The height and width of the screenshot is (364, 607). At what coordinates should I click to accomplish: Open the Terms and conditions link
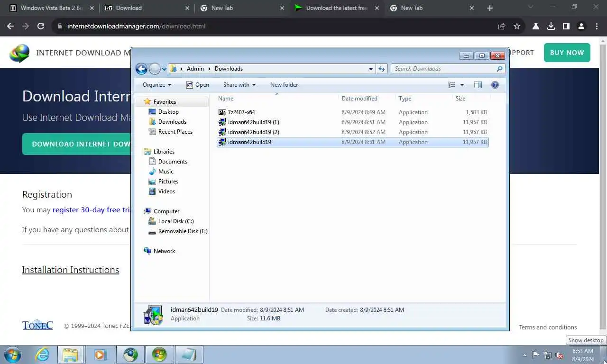[x=548, y=327]
